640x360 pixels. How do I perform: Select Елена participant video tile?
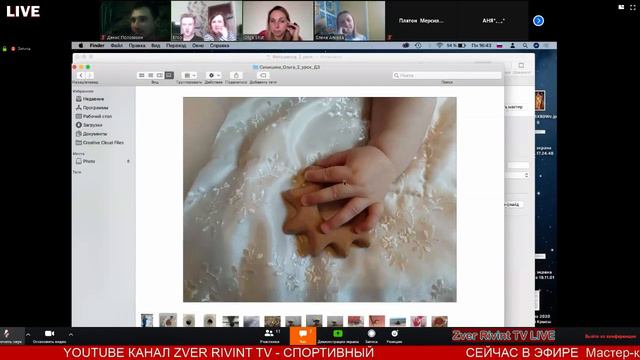pos(349,20)
